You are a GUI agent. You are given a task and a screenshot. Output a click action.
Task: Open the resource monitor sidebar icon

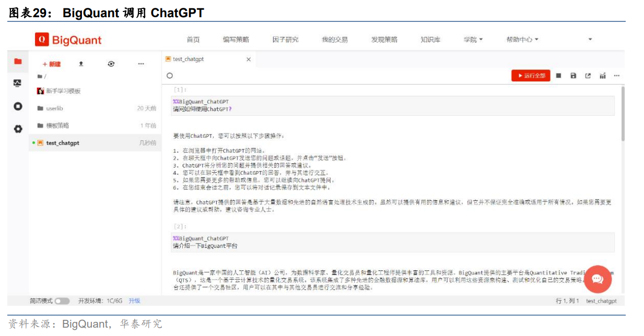coord(18,83)
